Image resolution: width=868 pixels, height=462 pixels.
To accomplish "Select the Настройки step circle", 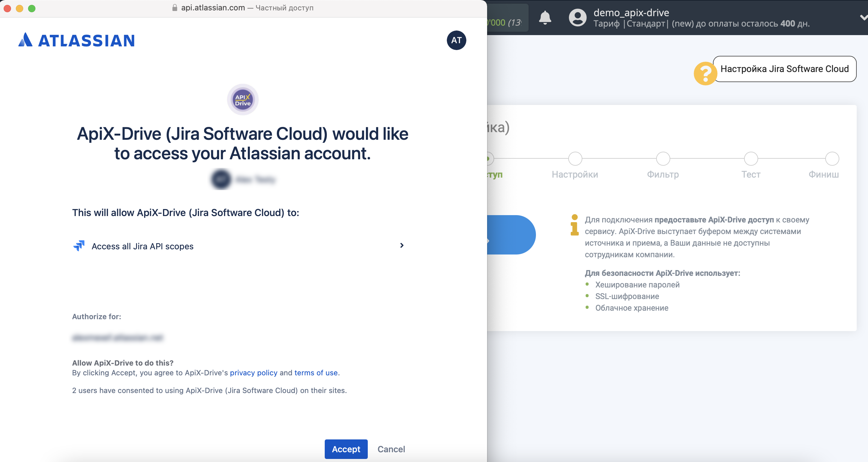I will pos(575,158).
